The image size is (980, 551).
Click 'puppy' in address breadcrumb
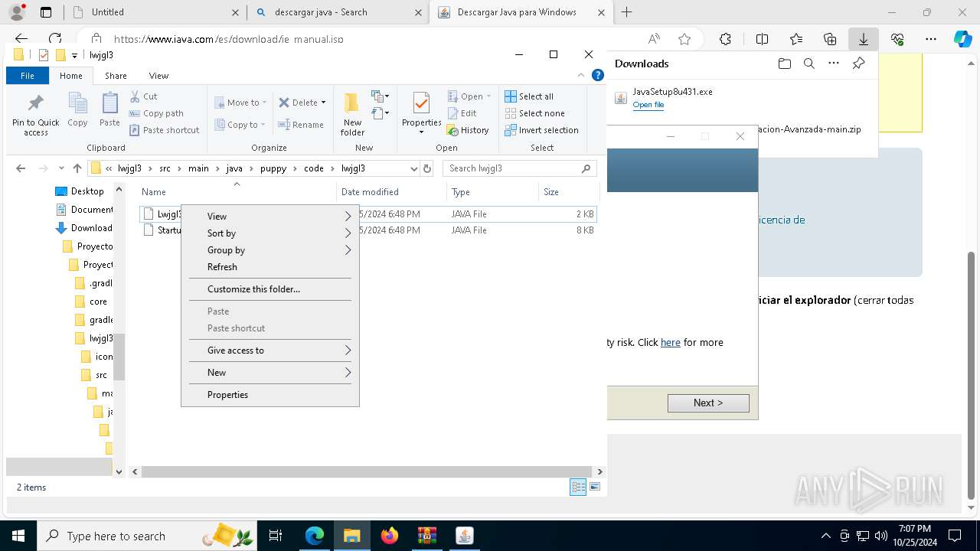pyautogui.click(x=273, y=168)
